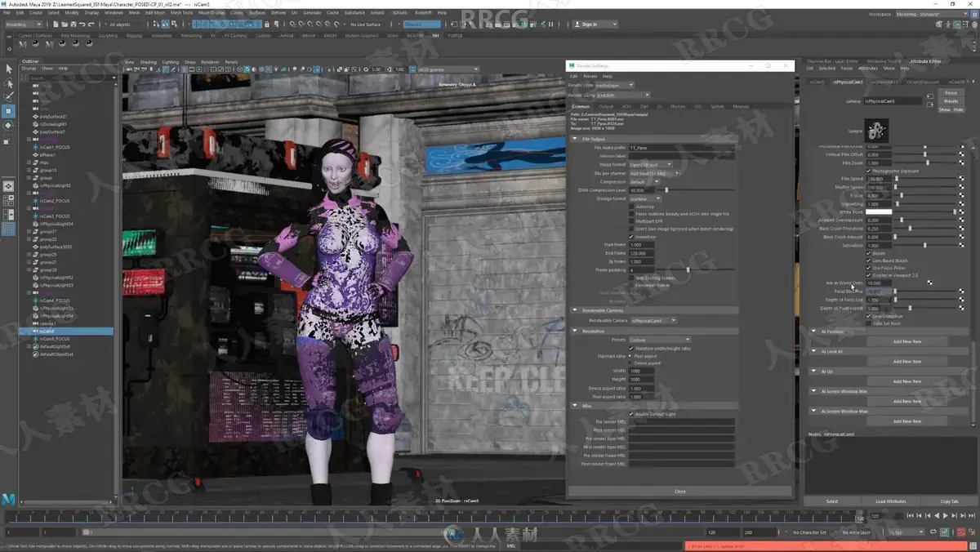This screenshot has height=552, width=980.
Task: Select the Attribute Editor tab
Action: coord(925,61)
